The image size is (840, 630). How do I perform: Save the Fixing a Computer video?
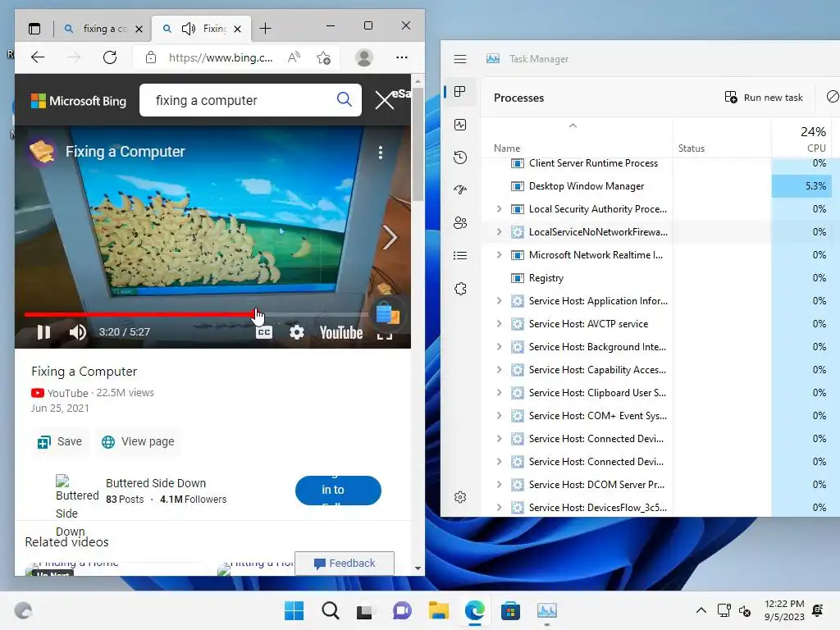coord(60,442)
